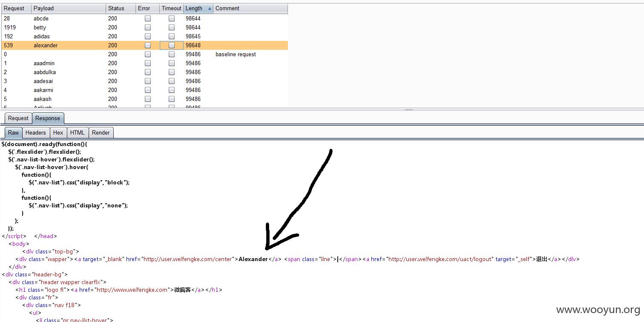
Task: Tick the Timeout checkbox for alexander row
Action: (x=172, y=45)
